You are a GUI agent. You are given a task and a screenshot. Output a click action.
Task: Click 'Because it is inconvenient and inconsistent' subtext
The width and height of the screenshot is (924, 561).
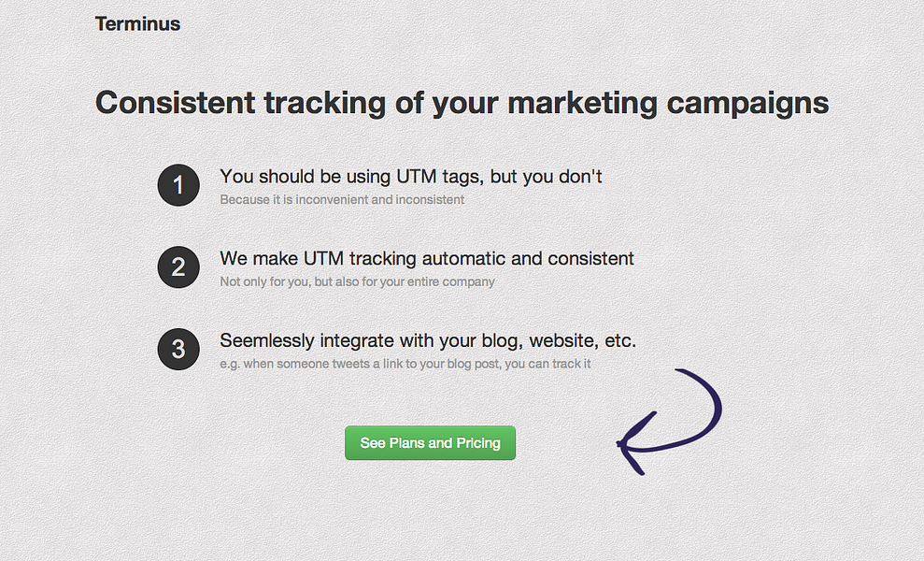(x=342, y=199)
